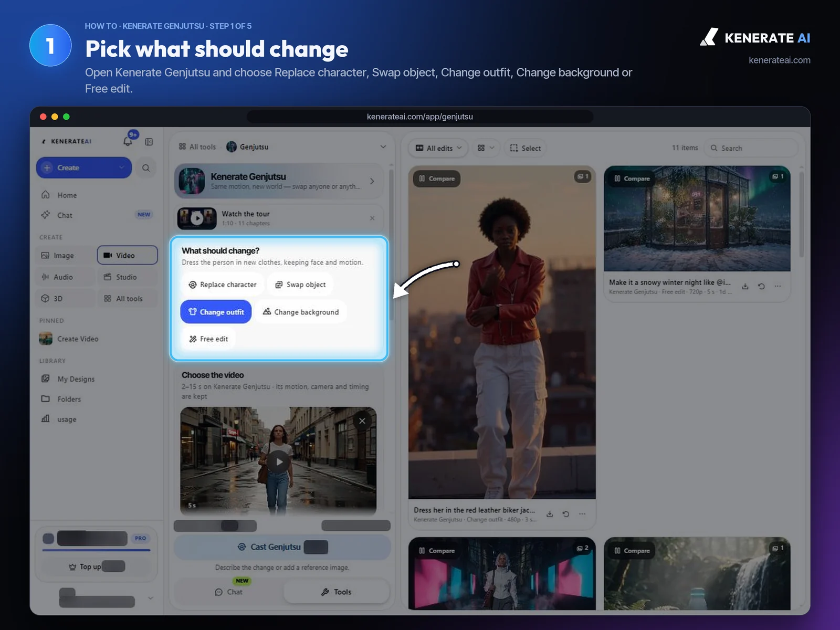The height and width of the screenshot is (630, 840).
Task: Open the notifications bell
Action: point(128,141)
